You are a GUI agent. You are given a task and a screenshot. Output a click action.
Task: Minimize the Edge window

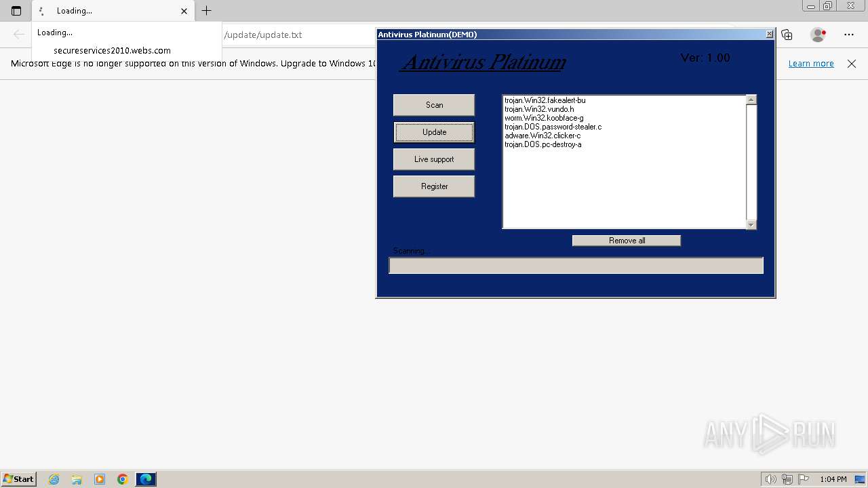pos(811,6)
